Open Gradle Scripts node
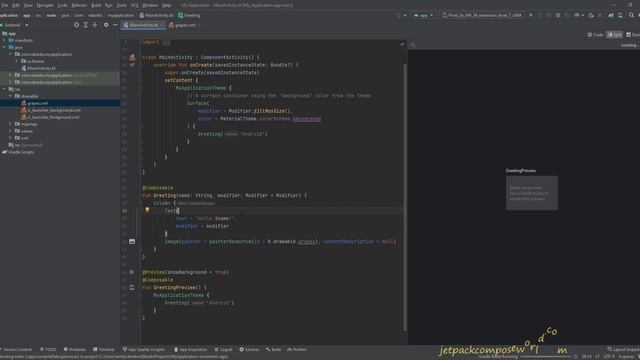The width and height of the screenshot is (640, 360). point(18,152)
